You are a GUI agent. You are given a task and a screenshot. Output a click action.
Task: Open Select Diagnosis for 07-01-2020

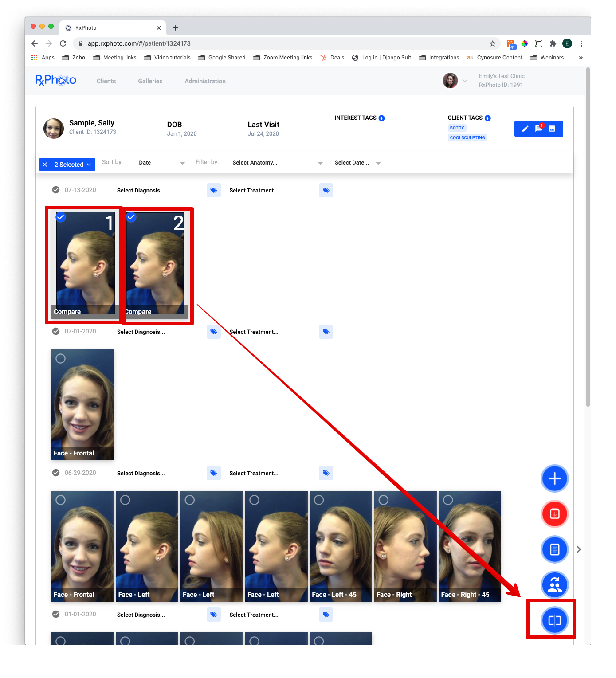click(141, 332)
